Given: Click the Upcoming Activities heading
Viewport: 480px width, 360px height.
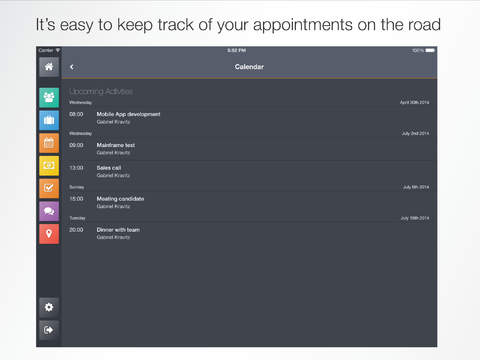Looking at the screenshot, I should coord(101,91).
